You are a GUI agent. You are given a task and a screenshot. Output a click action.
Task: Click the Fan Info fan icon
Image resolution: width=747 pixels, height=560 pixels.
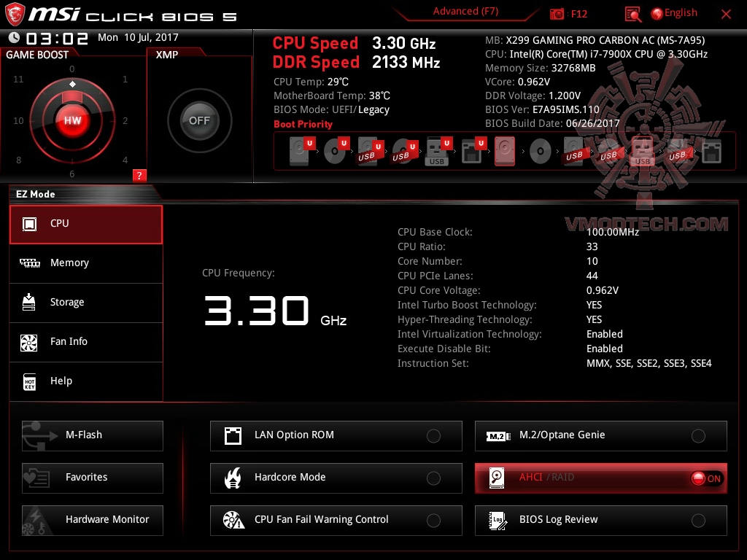29,343
